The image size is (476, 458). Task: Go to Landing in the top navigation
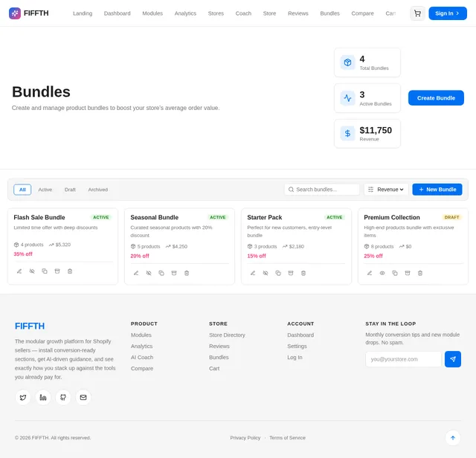[x=83, y=13]
